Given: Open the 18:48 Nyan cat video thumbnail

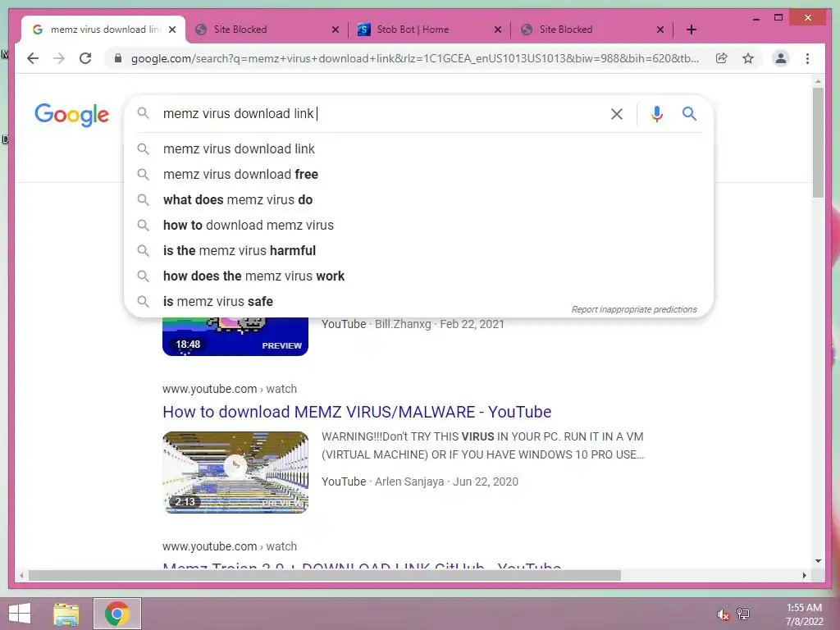Looking at the screenshot, I should point(235,336).
